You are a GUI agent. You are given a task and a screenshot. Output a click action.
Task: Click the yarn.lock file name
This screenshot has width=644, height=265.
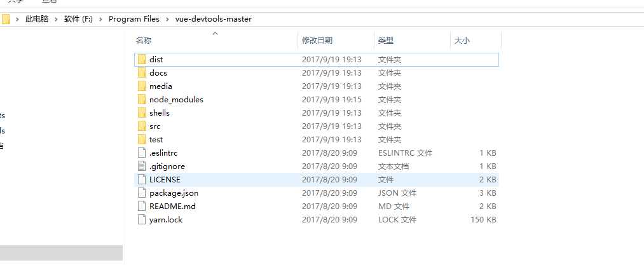click(166, 219)
